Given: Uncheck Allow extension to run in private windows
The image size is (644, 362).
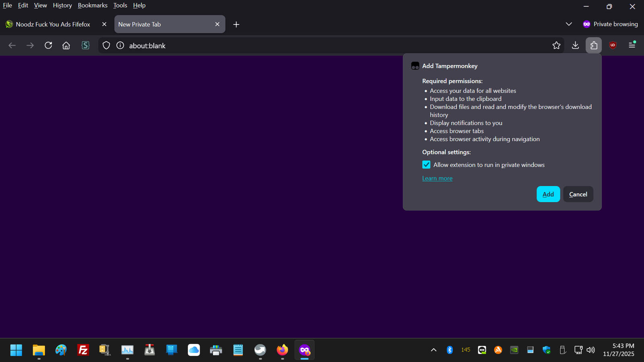Looking at the screenshot, I should [x=426, y=165].
